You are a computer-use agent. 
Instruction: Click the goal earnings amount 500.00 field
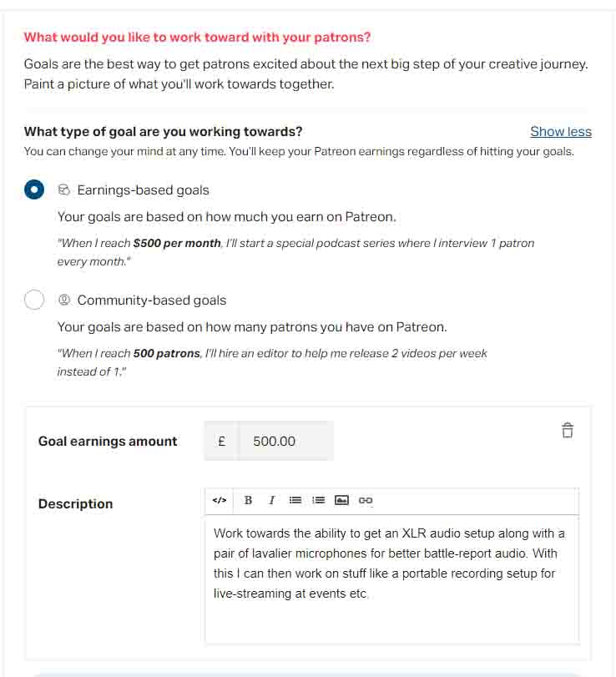click(x=285, y=441)
